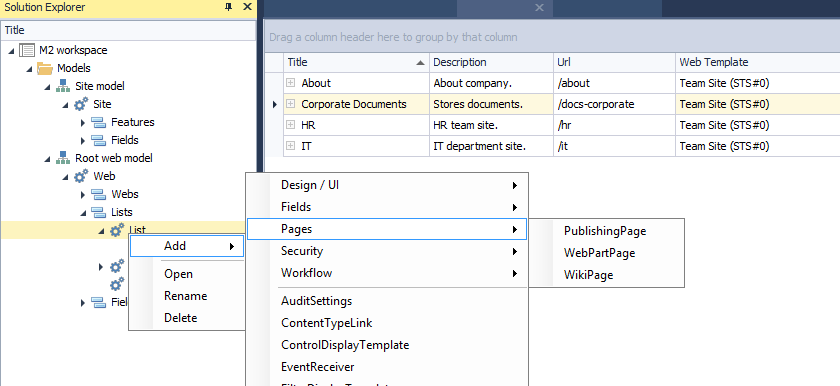
Task: Click the row indicator of Corporate Documents
Action: click(x=274, y=104)
